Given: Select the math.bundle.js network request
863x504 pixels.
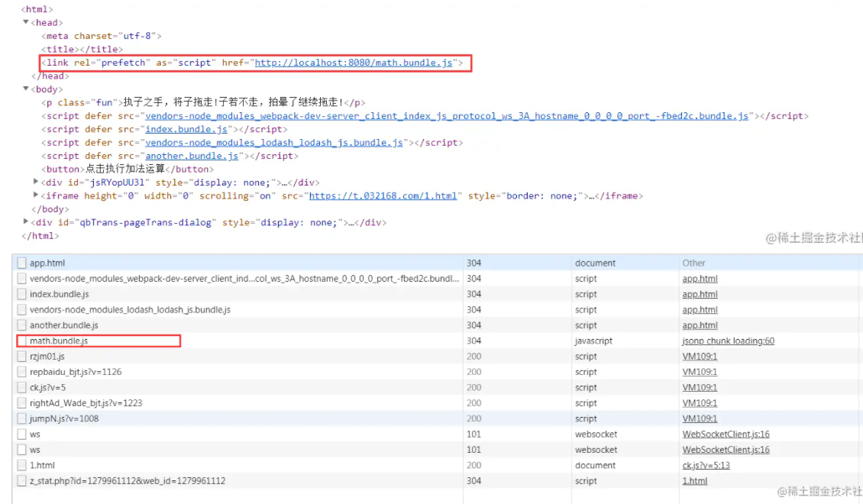Looking at the screenshot, I should [437, 341].
